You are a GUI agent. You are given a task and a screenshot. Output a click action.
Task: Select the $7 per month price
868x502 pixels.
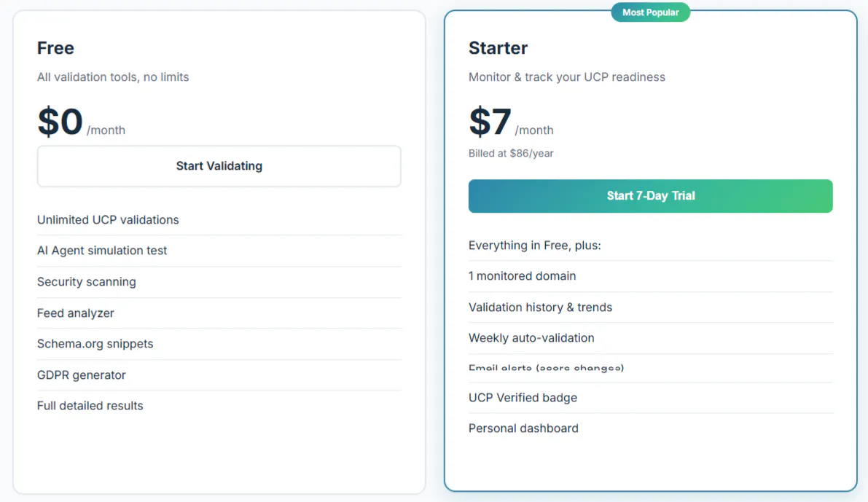point(511,122)
